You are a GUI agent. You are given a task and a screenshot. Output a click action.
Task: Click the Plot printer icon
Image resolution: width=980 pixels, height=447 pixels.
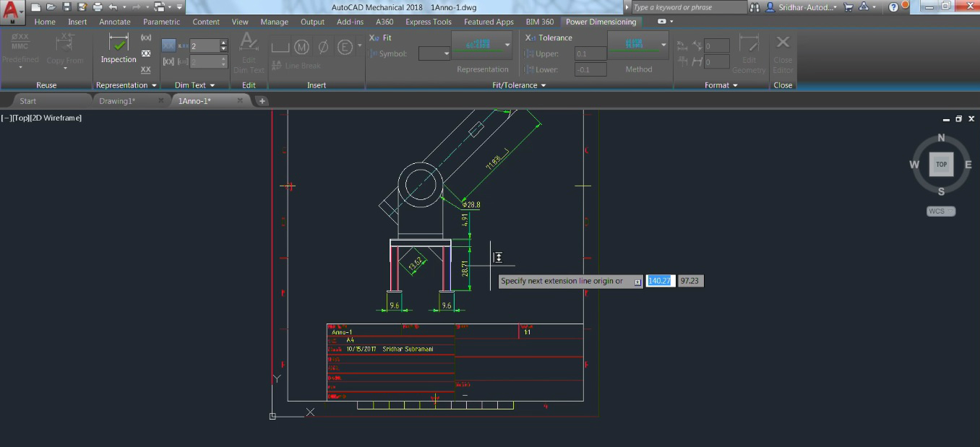[98, 7]
